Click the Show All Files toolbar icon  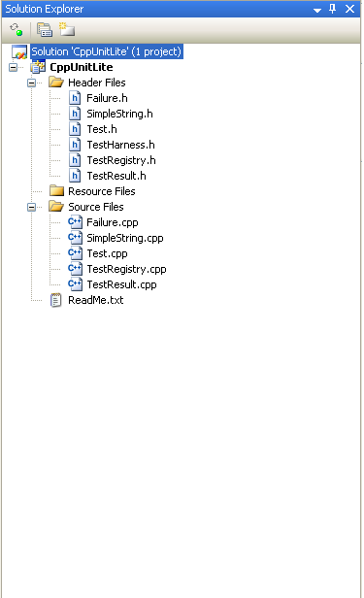pyautogui.click(x=67, y=29)
